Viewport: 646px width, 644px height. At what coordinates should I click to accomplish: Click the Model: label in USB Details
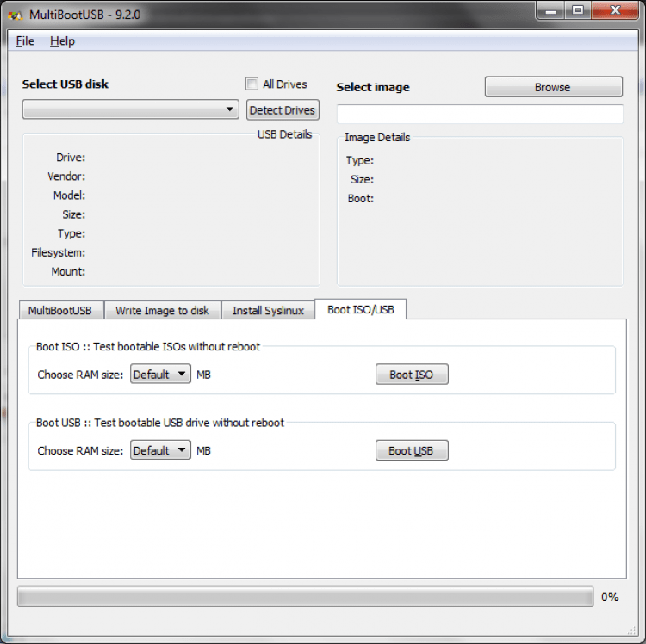[69, 195]
